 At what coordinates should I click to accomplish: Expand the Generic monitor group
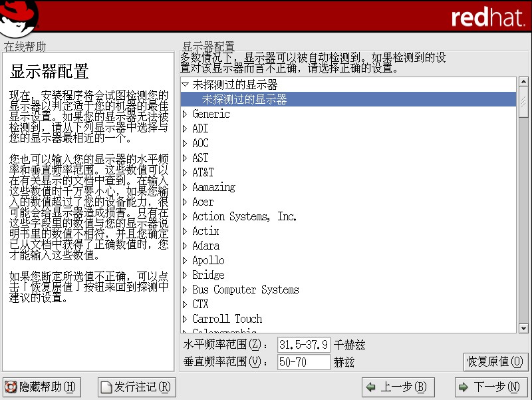(x=185, y=114)
